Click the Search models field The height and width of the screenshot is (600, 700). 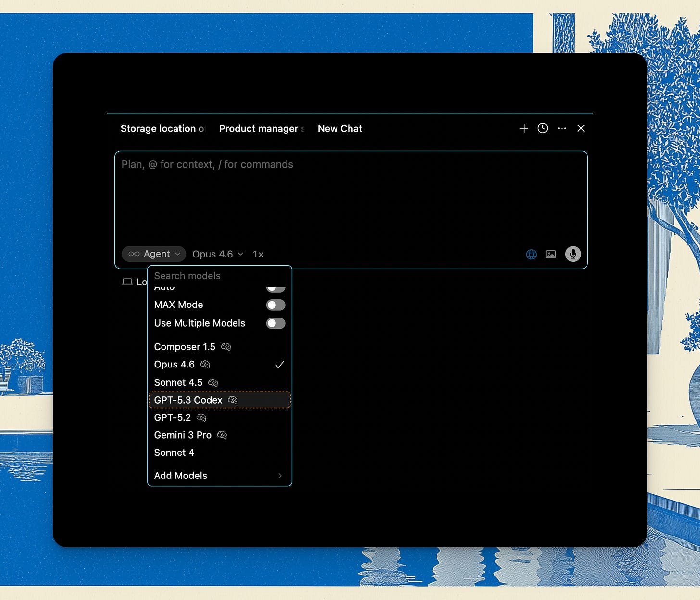pyautogui.click(x=220, y=276)
